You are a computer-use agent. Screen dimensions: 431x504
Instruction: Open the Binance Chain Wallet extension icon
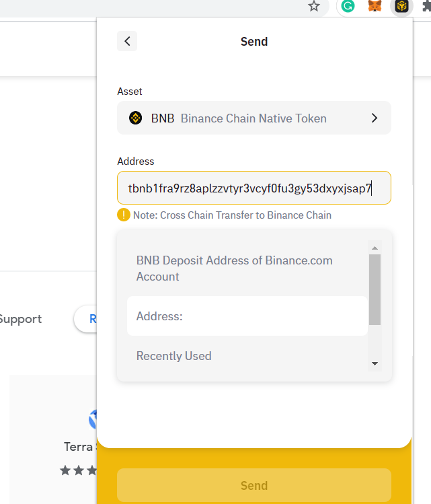pyautogui.click(x=401, y=6)
